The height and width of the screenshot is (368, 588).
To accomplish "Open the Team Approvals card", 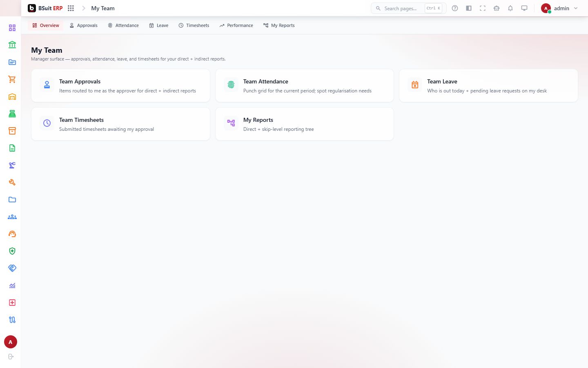I will pyautogui.click(x=120, y=85).
